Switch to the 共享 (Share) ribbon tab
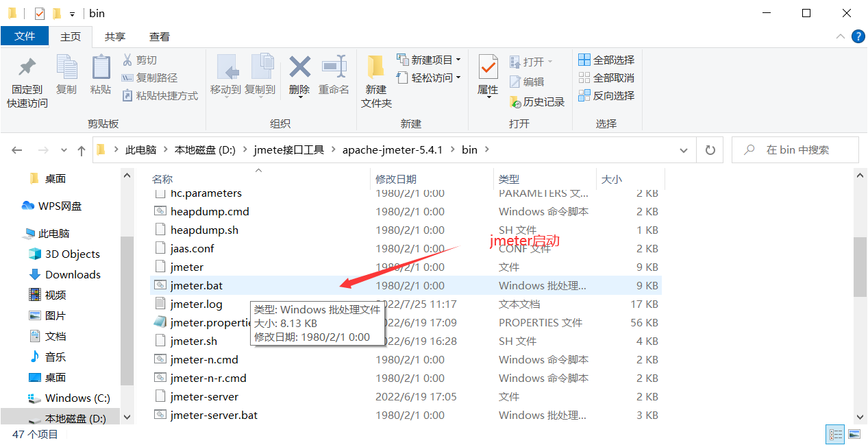Screen dimensions: 868x445 point(115,37)
